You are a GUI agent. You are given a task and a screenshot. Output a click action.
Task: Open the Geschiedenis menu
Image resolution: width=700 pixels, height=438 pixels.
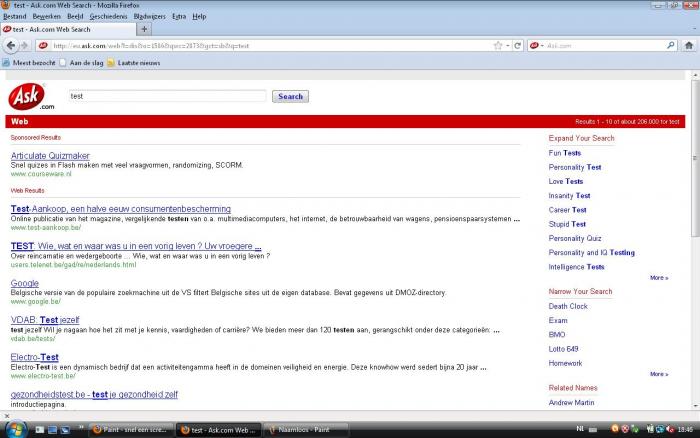tap(108, 17)
